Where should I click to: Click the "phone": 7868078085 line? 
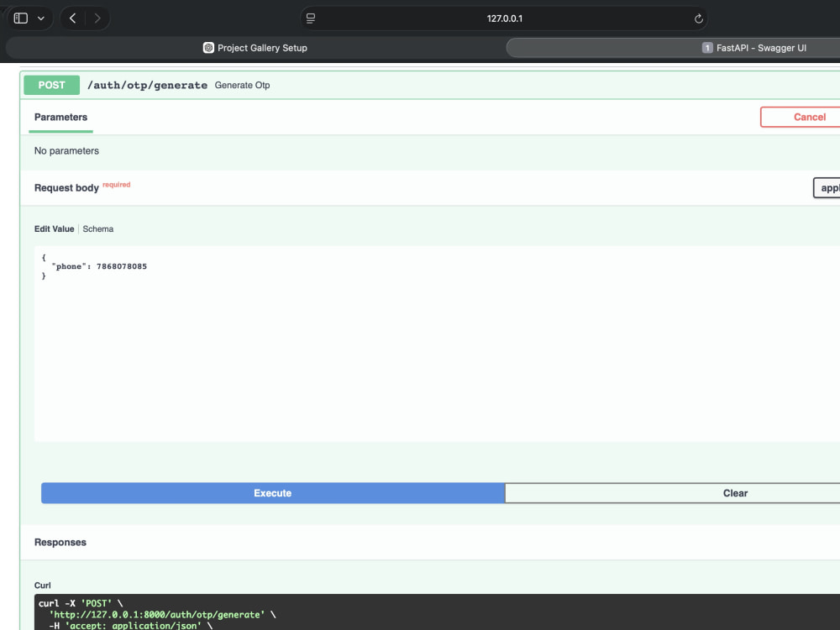coord(99,266)
